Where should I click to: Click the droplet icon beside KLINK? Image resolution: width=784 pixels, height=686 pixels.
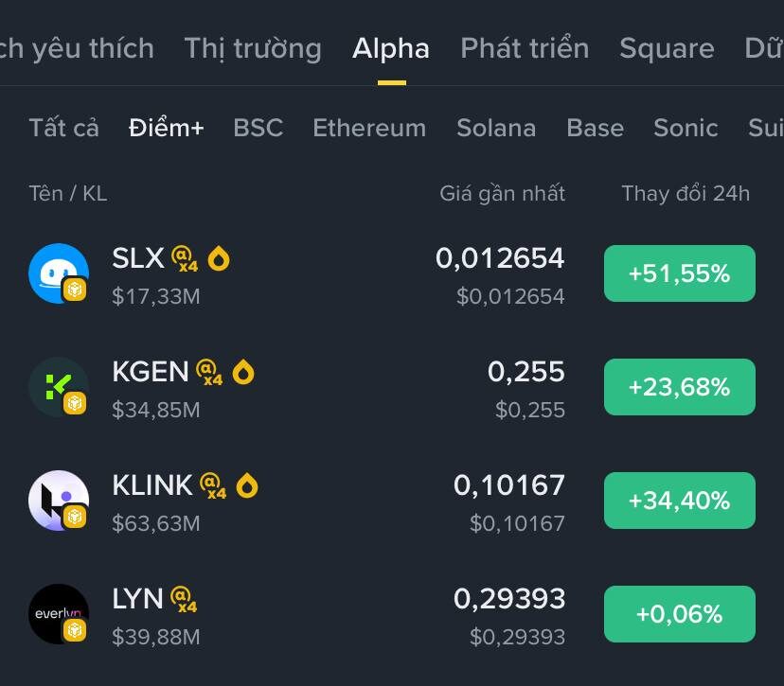tap(247, 484)
